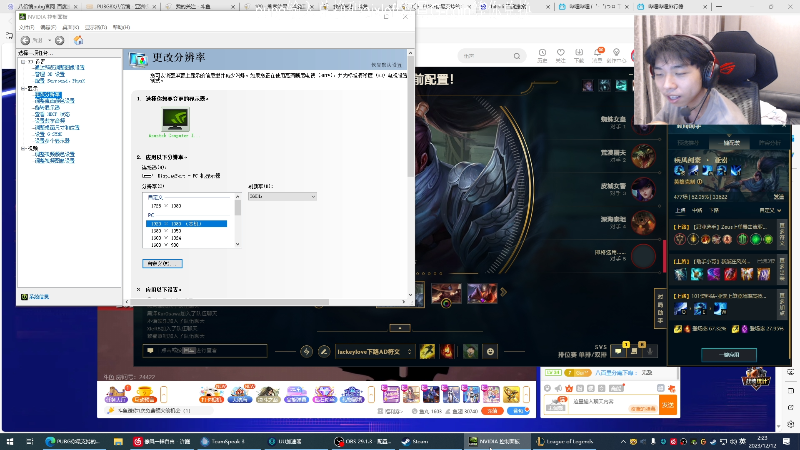
Task: Select the 1768 × 1080 custom resolution
Action: point(166,206)
